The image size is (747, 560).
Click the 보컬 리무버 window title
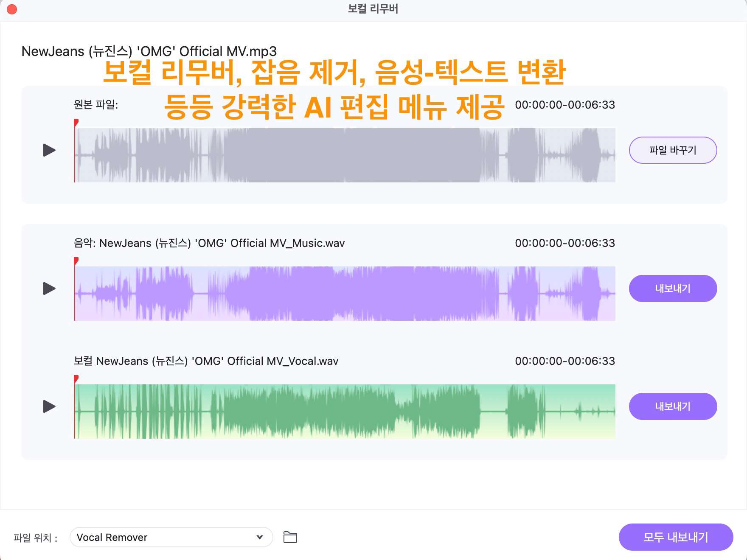coord(373,9)
